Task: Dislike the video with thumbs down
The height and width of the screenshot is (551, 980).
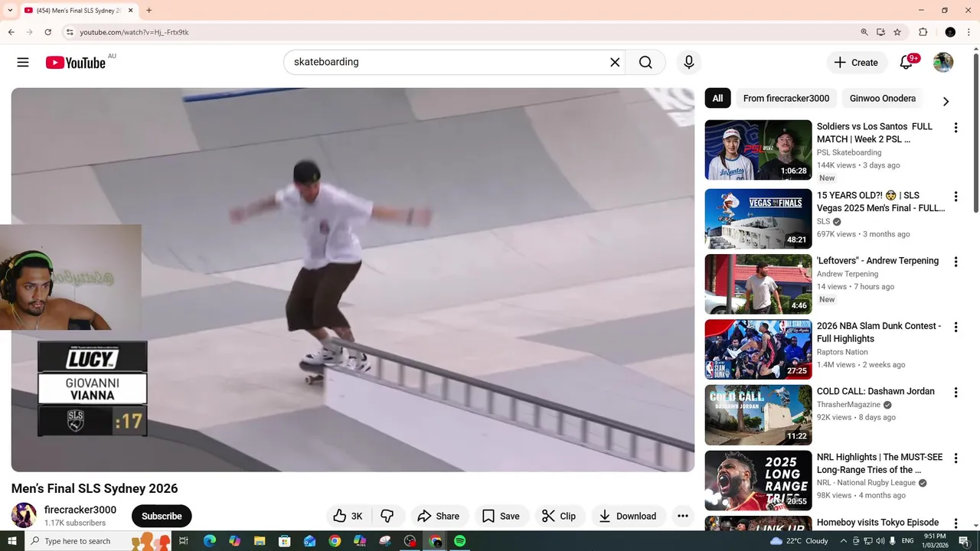Action: [387, 516]
